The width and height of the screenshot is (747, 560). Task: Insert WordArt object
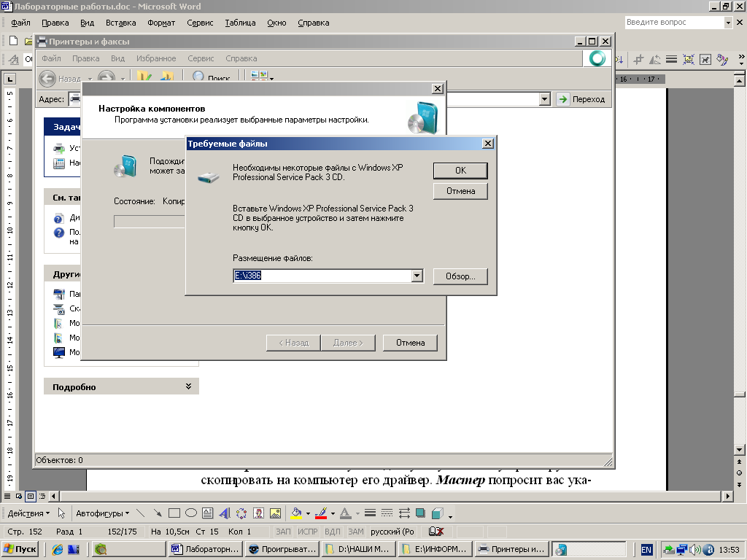(225, 513)
